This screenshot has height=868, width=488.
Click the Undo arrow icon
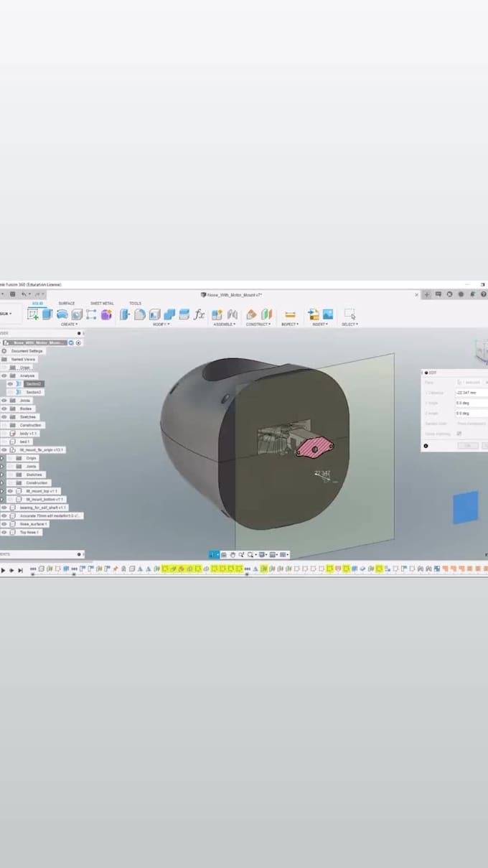tap(24, 294)
